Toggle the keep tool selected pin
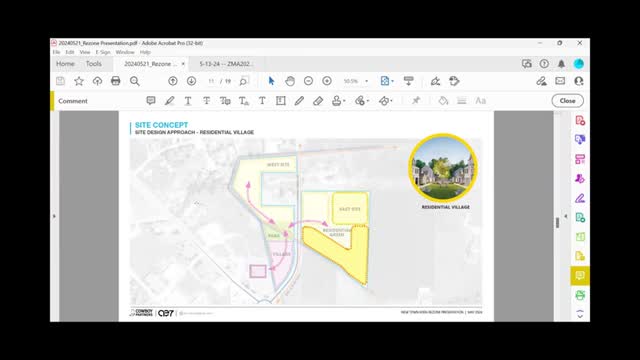Viewport: 640px width, 360px height. (x=416, y=100)
